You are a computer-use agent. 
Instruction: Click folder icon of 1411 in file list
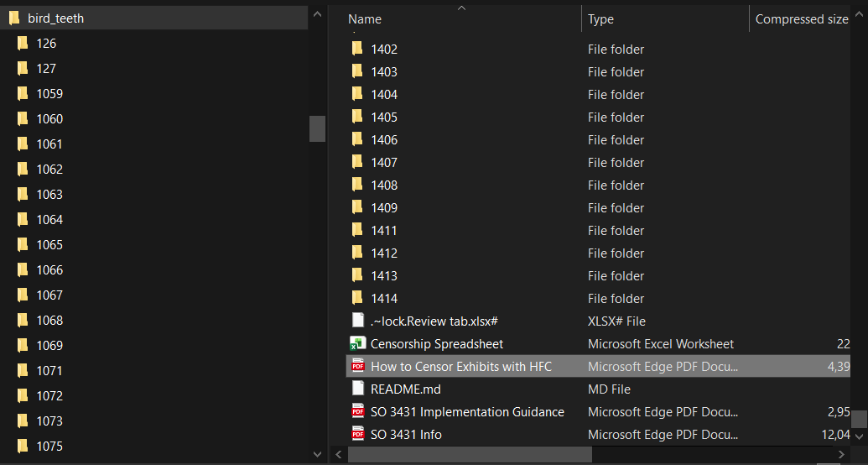[x=357, y=231]
